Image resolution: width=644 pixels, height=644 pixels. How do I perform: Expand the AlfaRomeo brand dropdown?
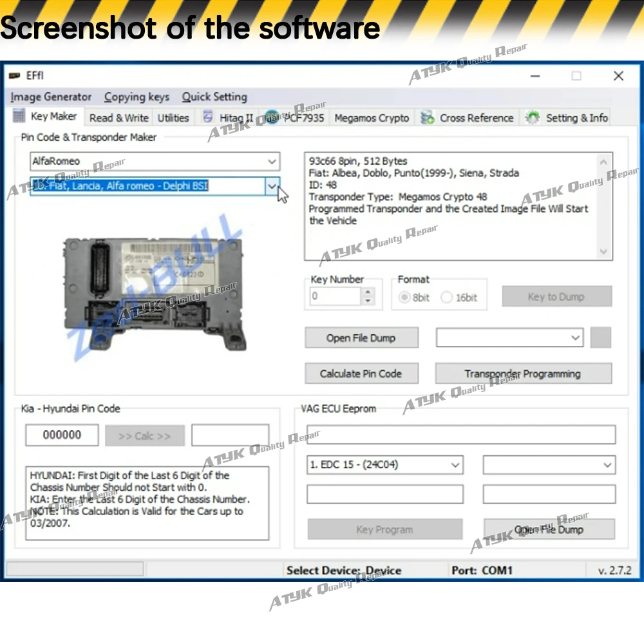(x=272, y=162)
